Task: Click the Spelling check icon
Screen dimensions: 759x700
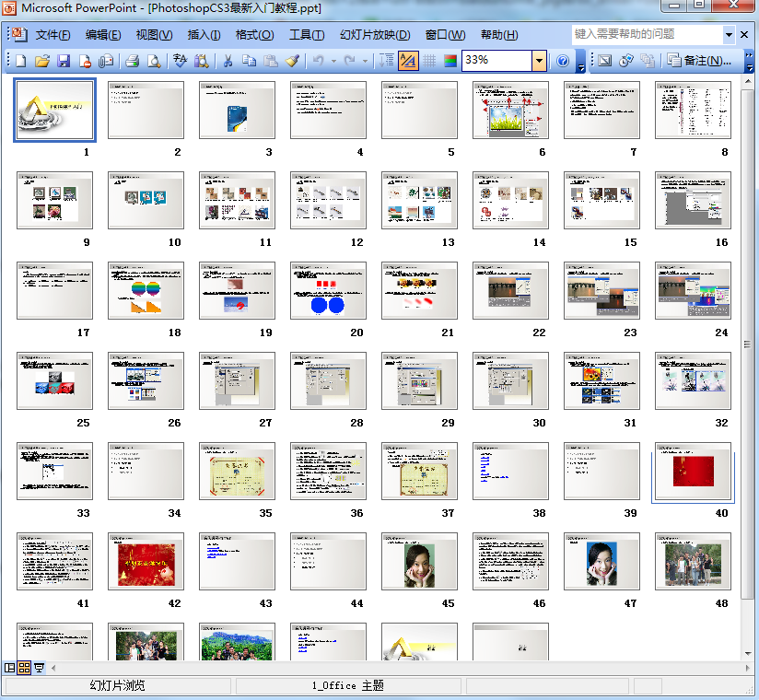Action: (180, 61)
